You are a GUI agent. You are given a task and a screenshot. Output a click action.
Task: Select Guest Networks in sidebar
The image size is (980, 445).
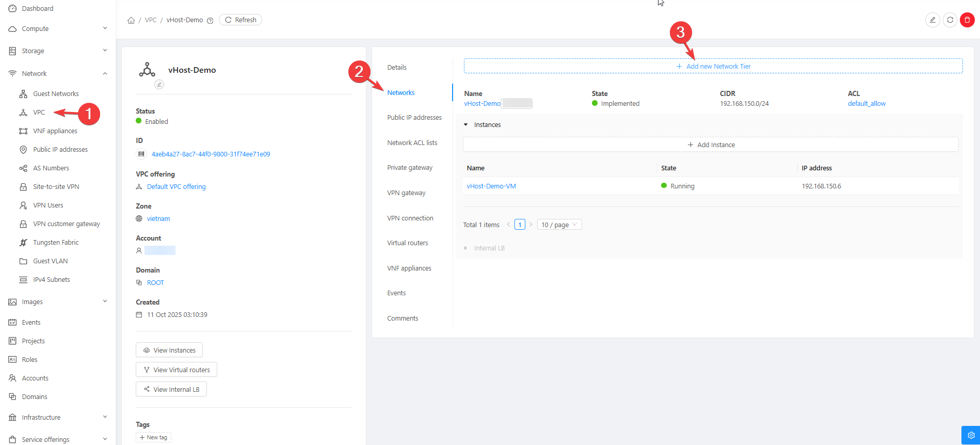[56, 94]
